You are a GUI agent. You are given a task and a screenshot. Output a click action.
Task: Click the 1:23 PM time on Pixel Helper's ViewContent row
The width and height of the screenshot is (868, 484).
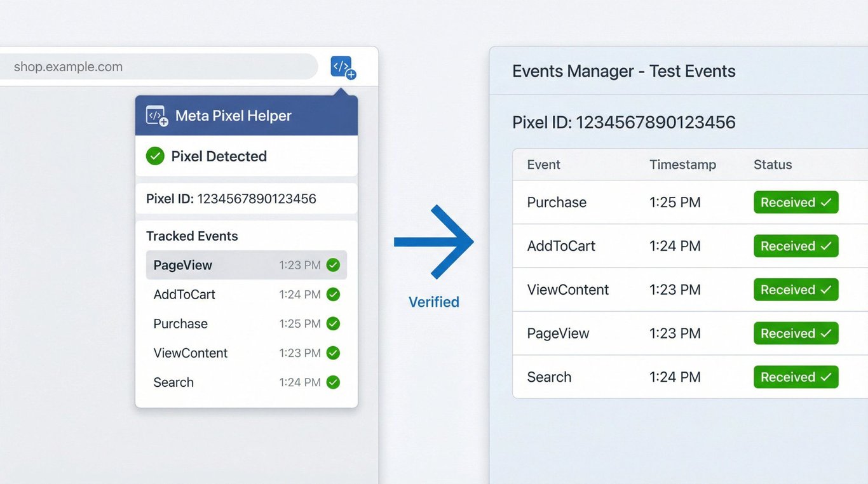tap(300, 353)
